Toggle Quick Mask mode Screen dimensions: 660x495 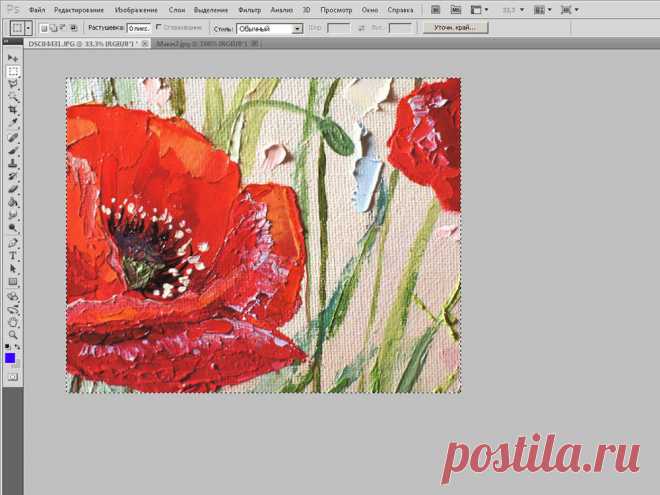(13, 377)
